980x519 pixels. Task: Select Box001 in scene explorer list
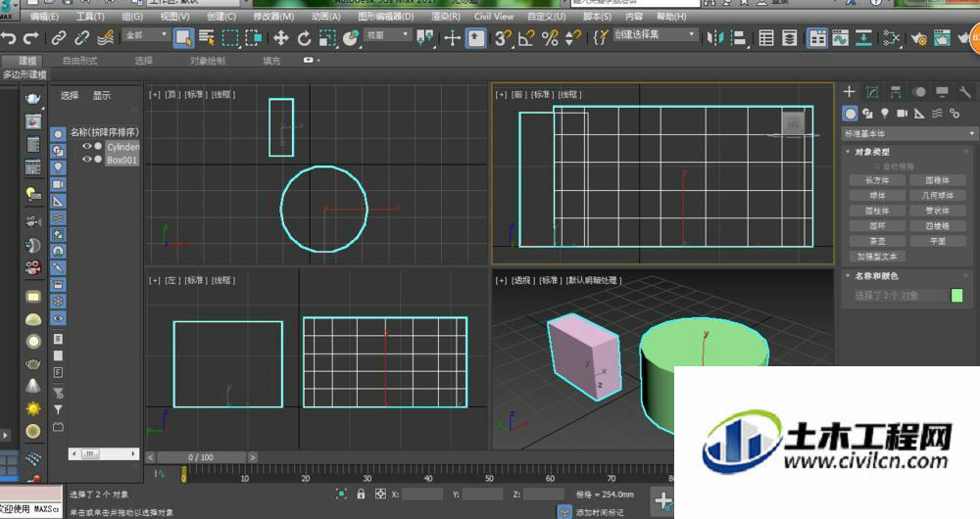click(x=122, y=160)
